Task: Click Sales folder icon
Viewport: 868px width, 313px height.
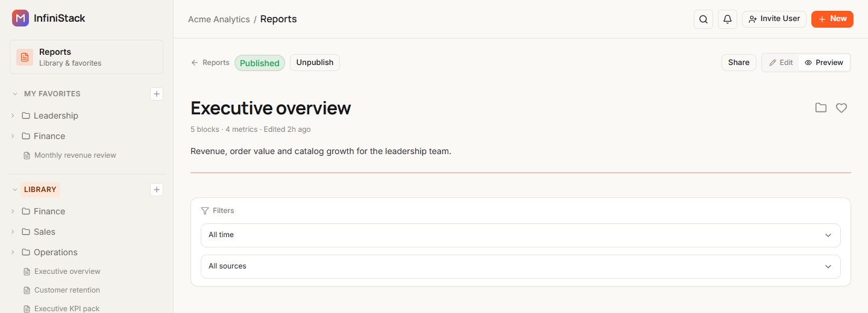Action: click(26, 232)
